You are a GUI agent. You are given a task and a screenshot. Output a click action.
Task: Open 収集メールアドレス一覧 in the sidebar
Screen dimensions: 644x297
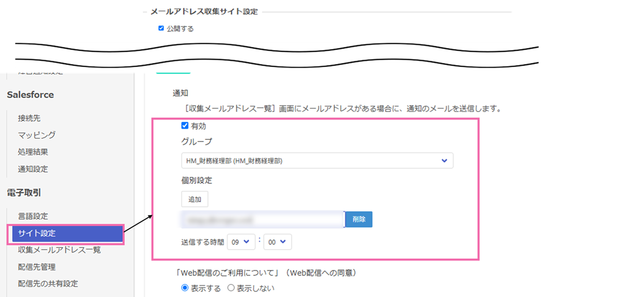[x=59, y=250]
